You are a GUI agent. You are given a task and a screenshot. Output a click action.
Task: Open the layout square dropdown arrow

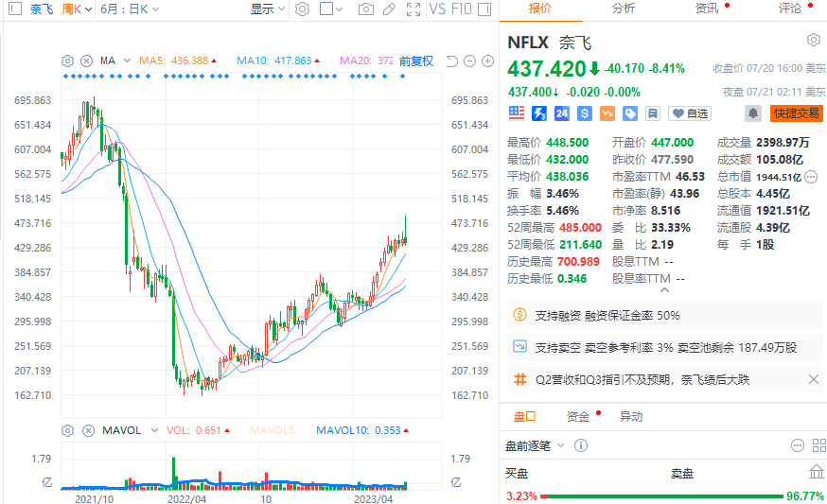[339, 9]
